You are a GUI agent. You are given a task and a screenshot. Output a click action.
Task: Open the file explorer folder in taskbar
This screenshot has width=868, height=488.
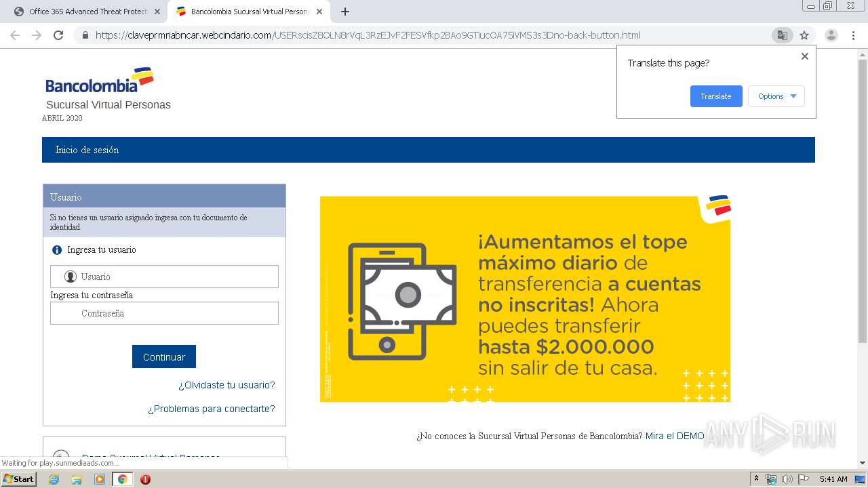pyautogui.click(x=77, y=479)
